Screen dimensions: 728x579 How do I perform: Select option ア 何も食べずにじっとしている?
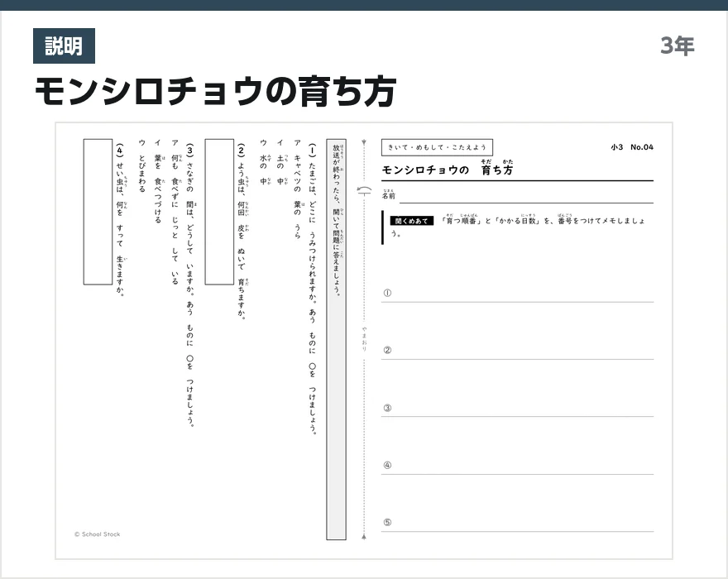click(175, 212)
